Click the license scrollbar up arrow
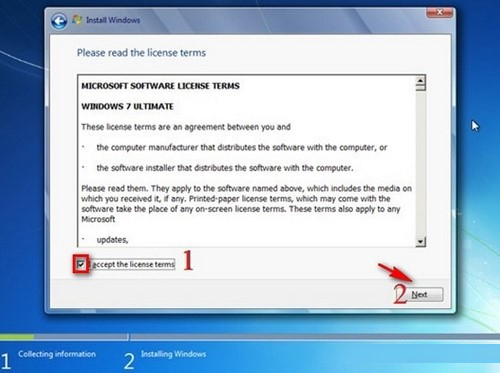Image resolution: width=500 pixels, height=373 pixels. [421, 81]
